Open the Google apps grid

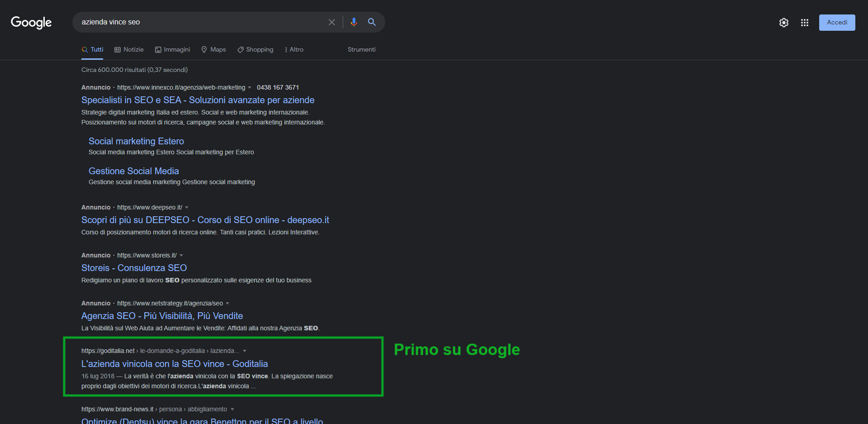coord(804,23)
